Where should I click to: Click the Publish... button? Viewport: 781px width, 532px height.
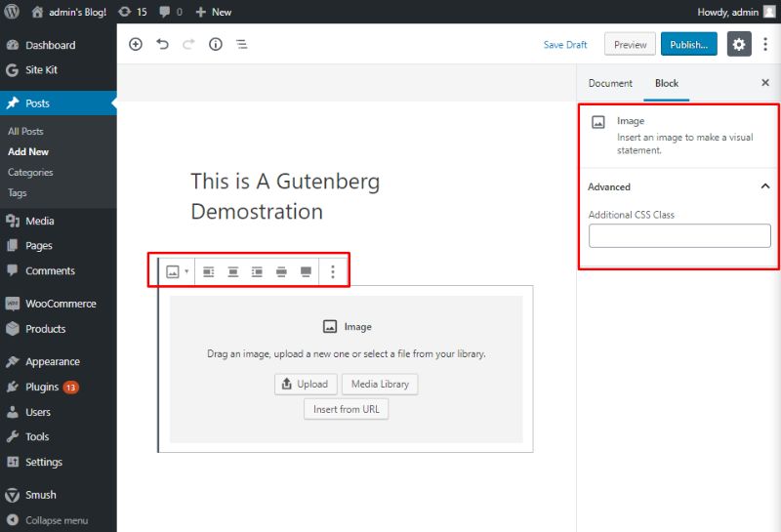[x=689, y=44]
